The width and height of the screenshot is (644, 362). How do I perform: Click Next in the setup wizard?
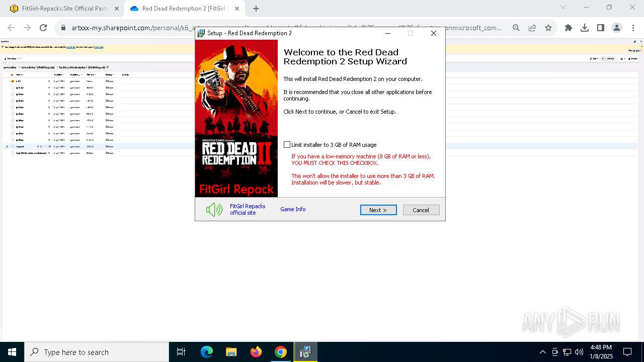[x=378, y=210]
